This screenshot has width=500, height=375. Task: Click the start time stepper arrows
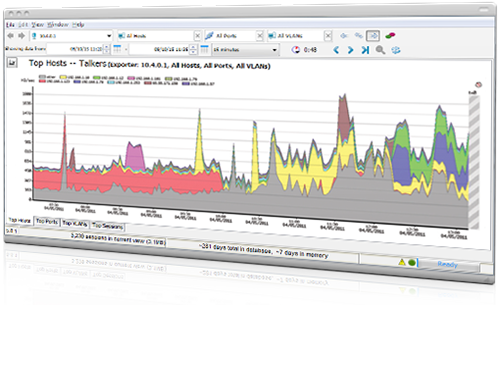click(x=106, y=49)
